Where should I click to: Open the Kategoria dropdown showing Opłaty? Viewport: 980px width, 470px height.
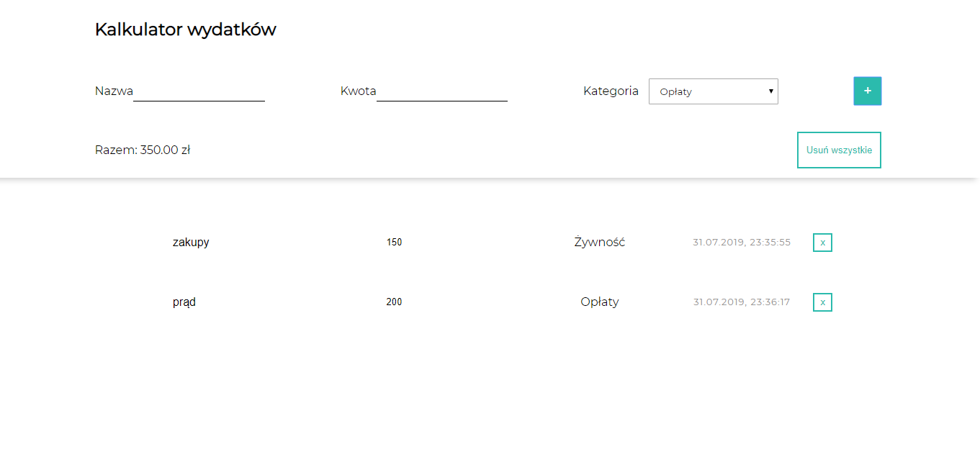(713, 91)
